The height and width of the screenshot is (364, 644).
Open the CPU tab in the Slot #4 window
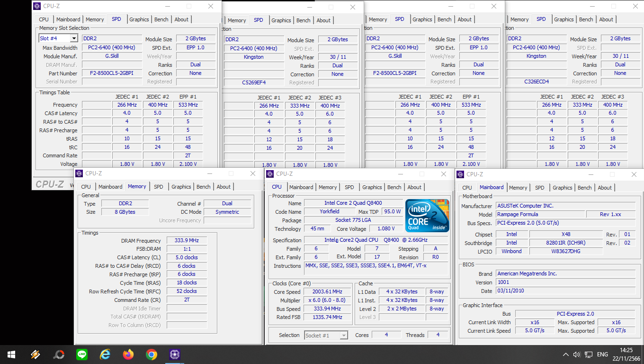point(44,19)
